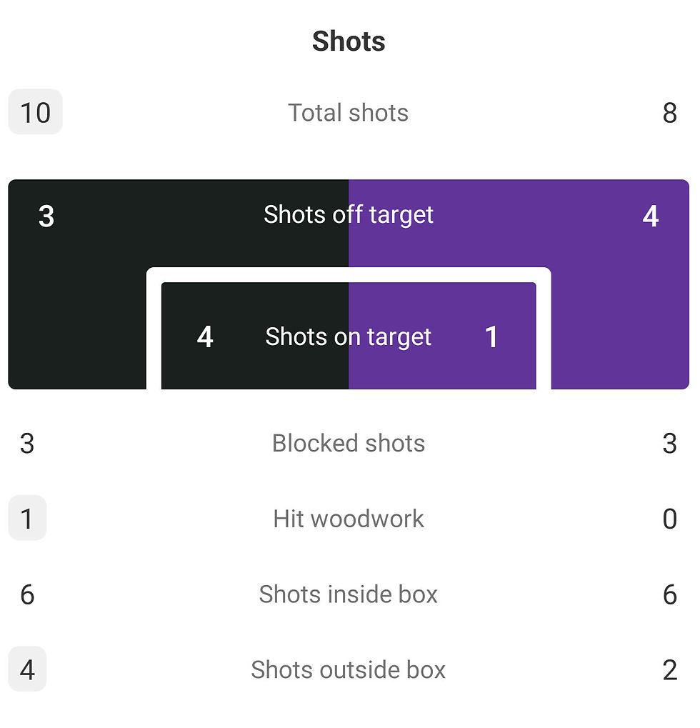
Task: Click the home team's 3 blocked shots
Action: (27, 444)
